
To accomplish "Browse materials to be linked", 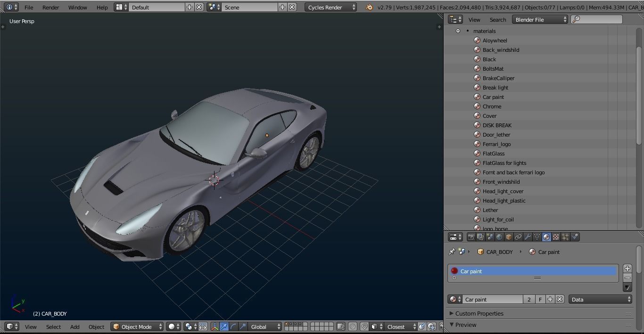I will pos(455,299).
